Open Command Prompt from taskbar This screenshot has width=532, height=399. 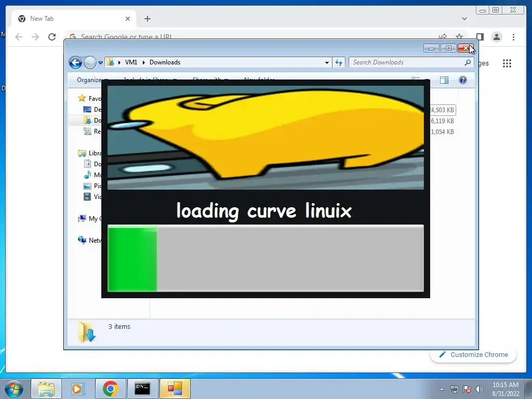click(142, 389)
